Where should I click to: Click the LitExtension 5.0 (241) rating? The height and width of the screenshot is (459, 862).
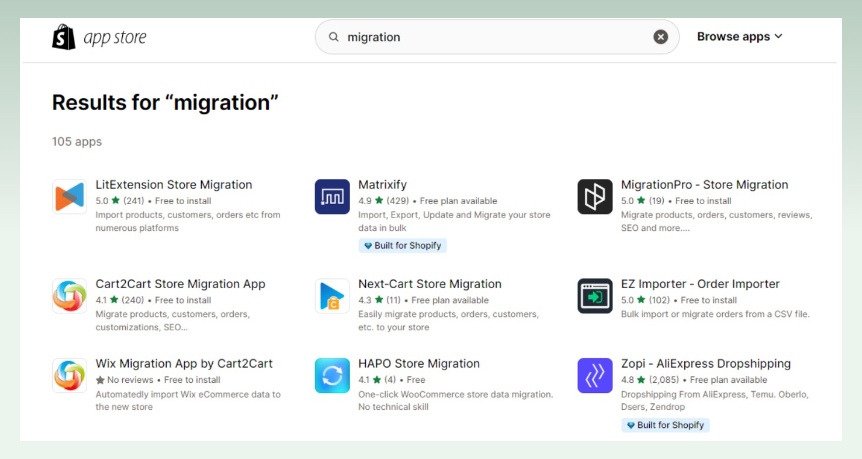point(119,201)
